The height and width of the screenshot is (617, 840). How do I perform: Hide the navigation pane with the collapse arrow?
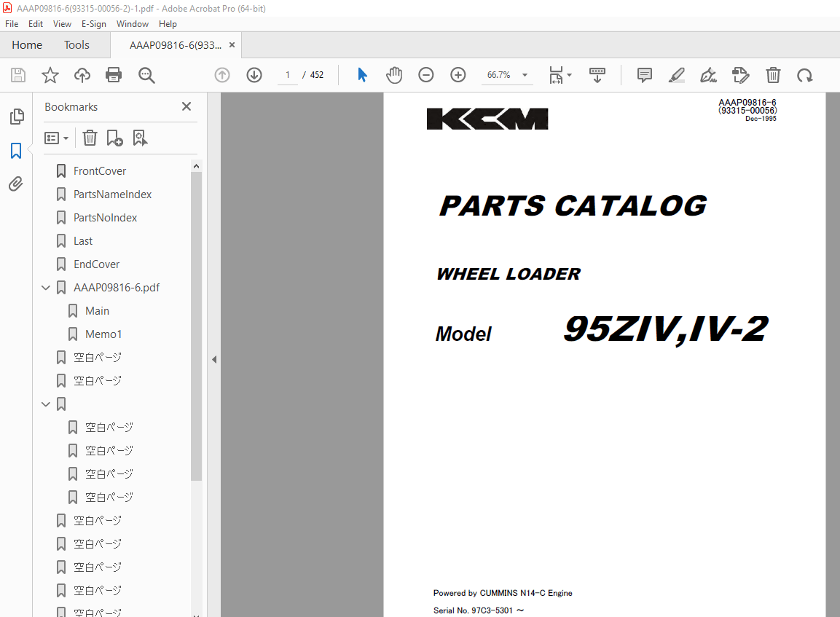click(213, 358)
